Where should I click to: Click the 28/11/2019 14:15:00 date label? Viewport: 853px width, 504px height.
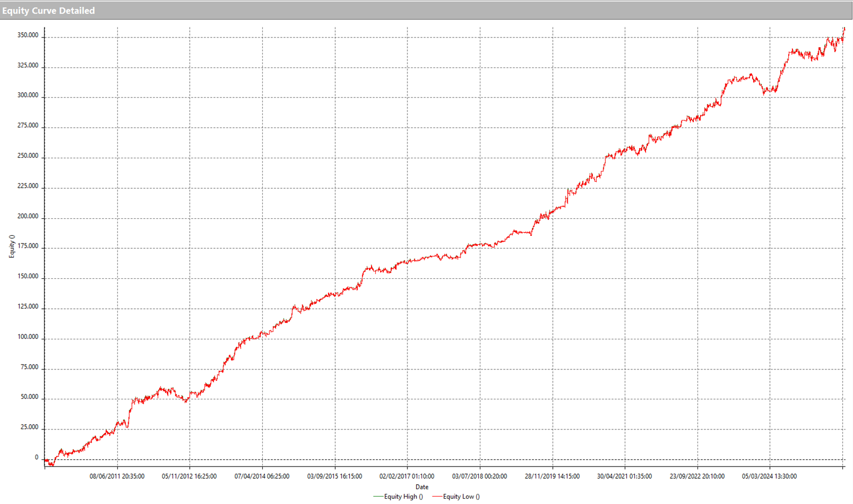pyautogui.click(x=552, y=476)
